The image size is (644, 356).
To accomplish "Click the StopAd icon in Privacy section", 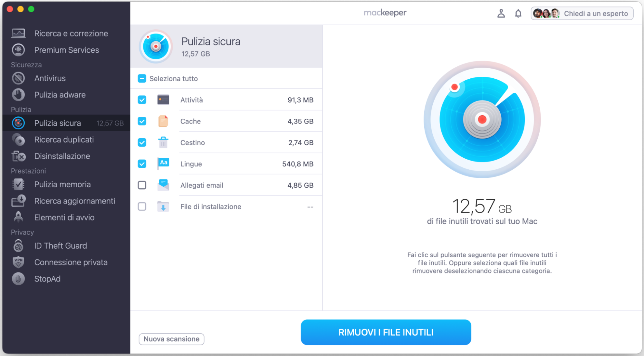I will coord(18,279).
